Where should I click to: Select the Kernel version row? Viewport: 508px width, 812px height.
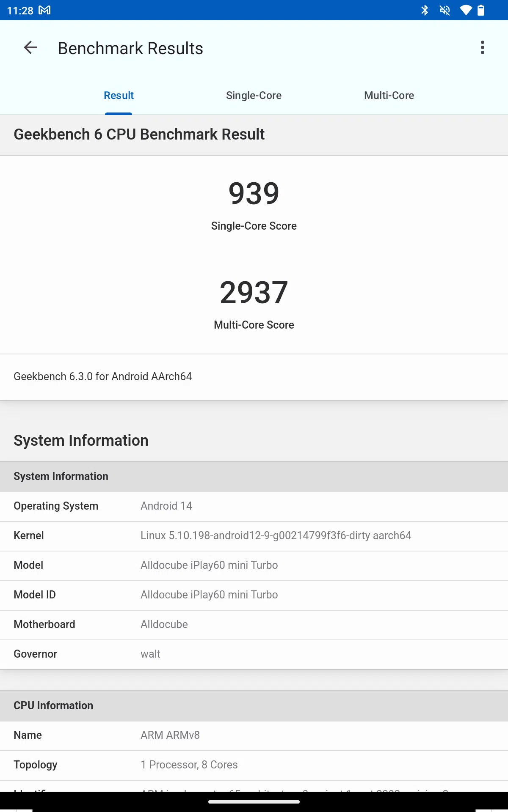[x=254, y=536]
